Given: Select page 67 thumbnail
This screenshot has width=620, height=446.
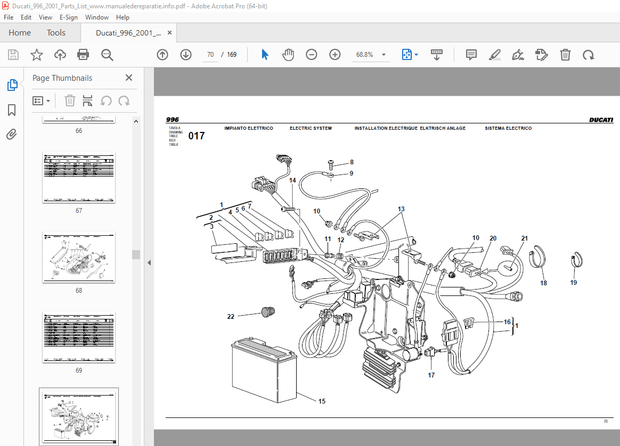Looking at the screenshot, I should pos(79,178).
